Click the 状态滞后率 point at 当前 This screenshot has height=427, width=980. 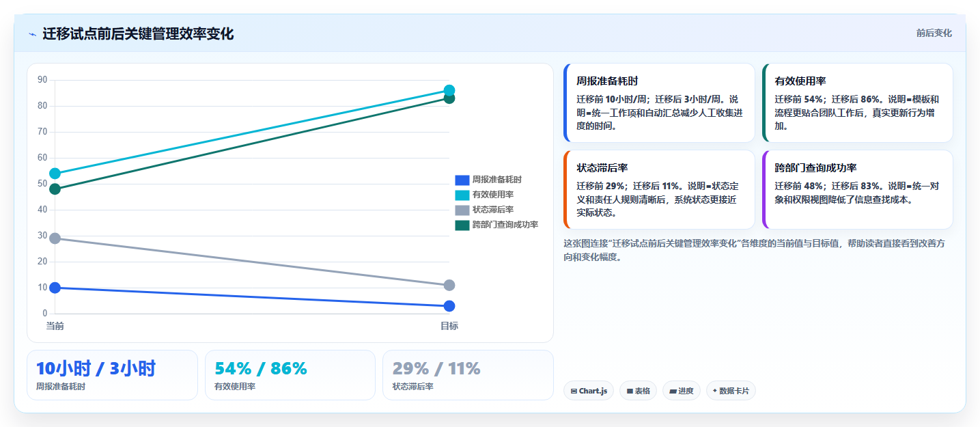pyautogui.click(x=55, y=238)
